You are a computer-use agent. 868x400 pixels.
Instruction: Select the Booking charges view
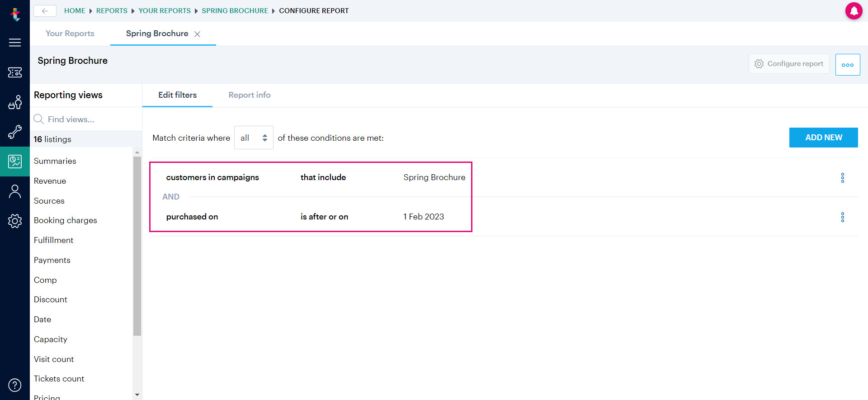pos(66,220)
